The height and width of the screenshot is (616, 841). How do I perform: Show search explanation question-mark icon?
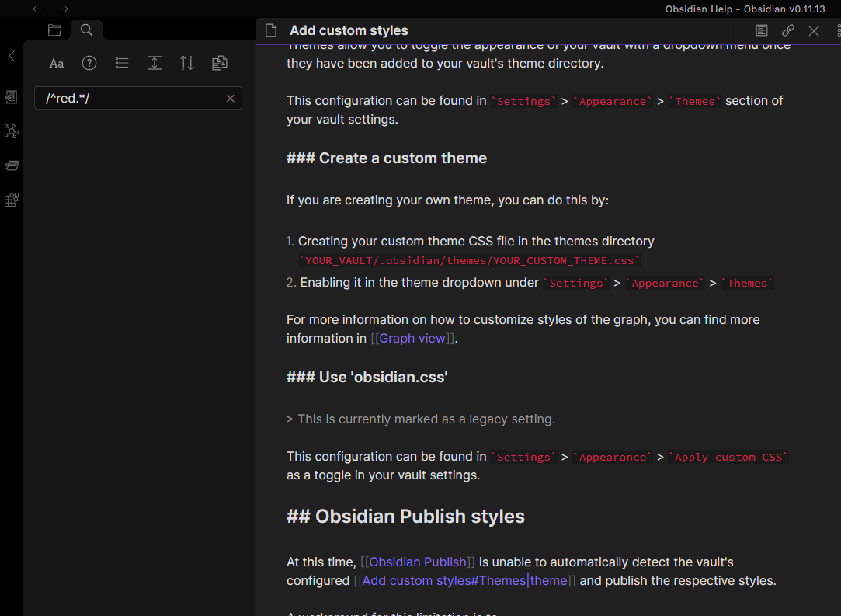click(x=89, y=64)
